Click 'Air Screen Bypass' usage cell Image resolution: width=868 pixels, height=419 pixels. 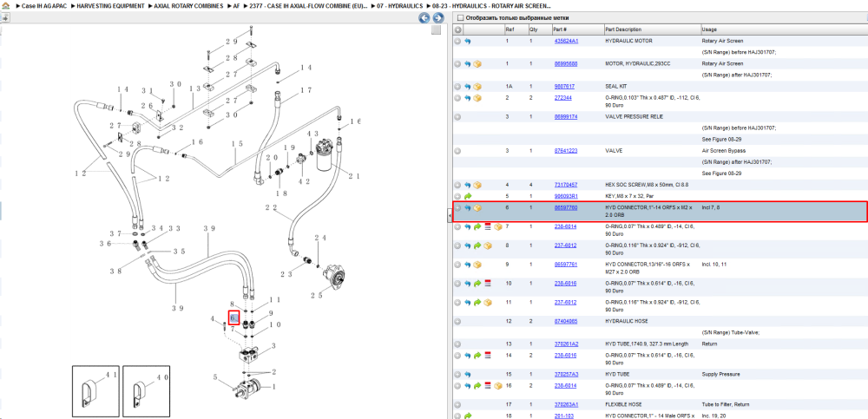(x=724, y=151)
